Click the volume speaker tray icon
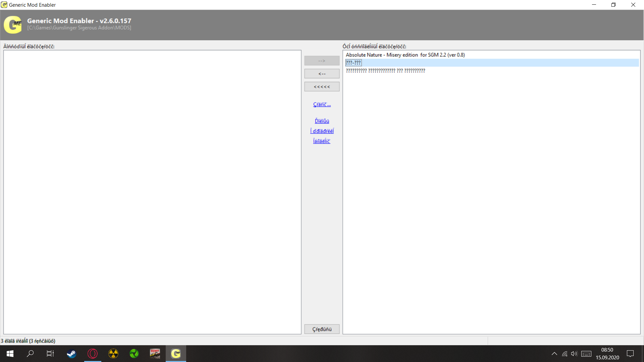 tap(574, 354)
